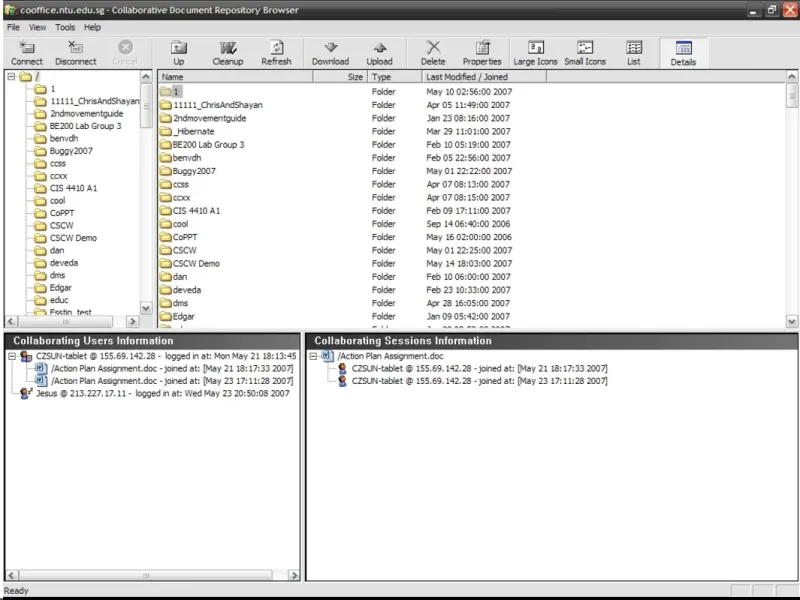The image size is (800, 600).
Task: Click document icon joined May 21 in Users panel
Action: pyautogui.click(x=41, y=368)
